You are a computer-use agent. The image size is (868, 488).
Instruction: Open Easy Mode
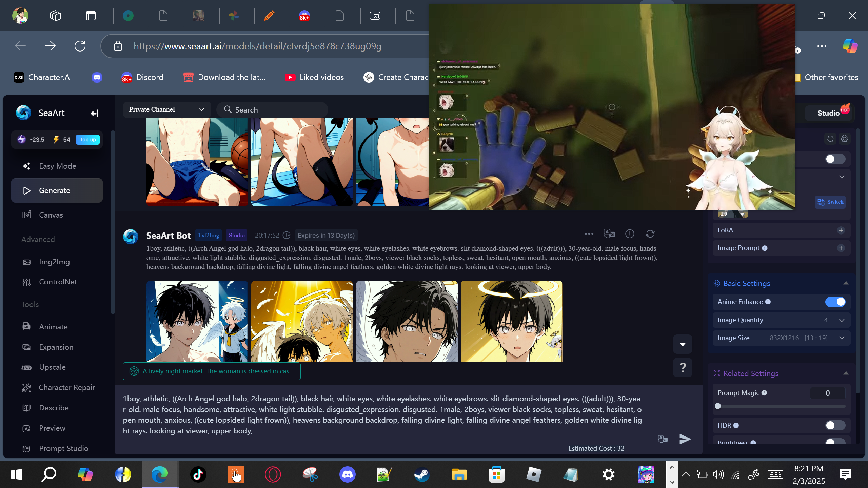click(x=57, y=166)
